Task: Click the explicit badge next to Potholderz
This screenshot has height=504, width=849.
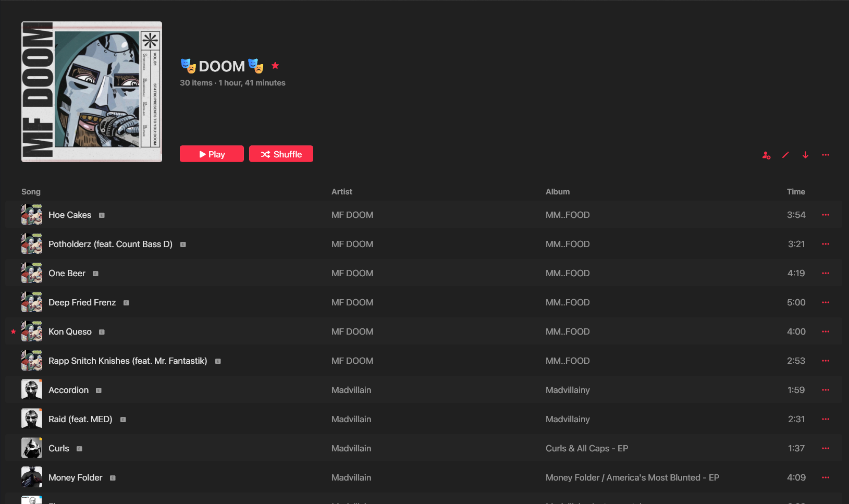Action: click(x=183, y=244)
